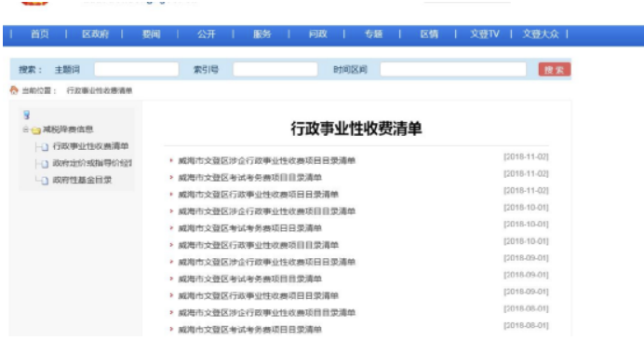Click the document icon next to 行政事业性收费清单 in tree
Image resolution: width=644 pixels, height=340 pixels.
45,147
